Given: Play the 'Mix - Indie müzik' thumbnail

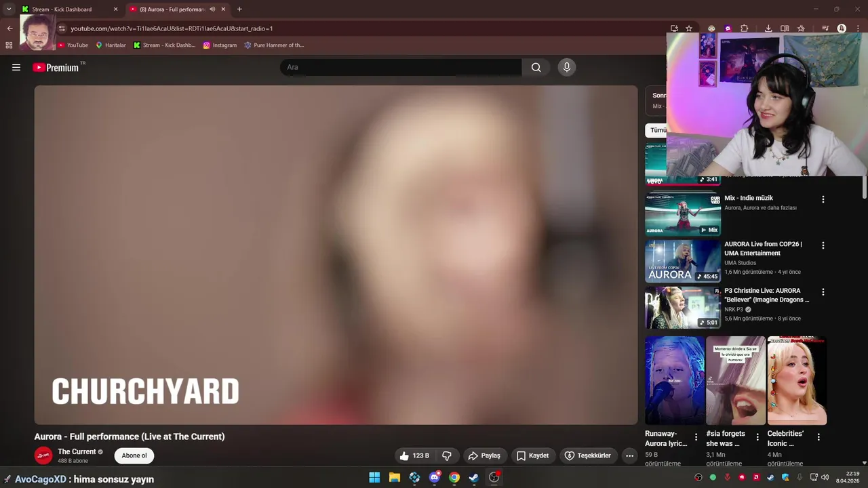Looking at the screenshot, I should 682,214.
